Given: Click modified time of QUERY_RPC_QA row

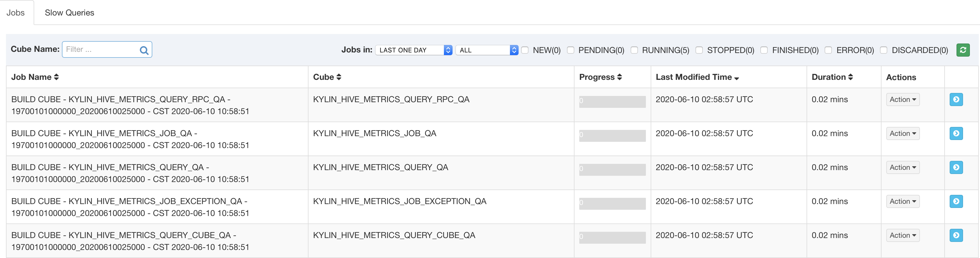Looking at the screenshot, I should pyautogui.click(x=704, y=100).
